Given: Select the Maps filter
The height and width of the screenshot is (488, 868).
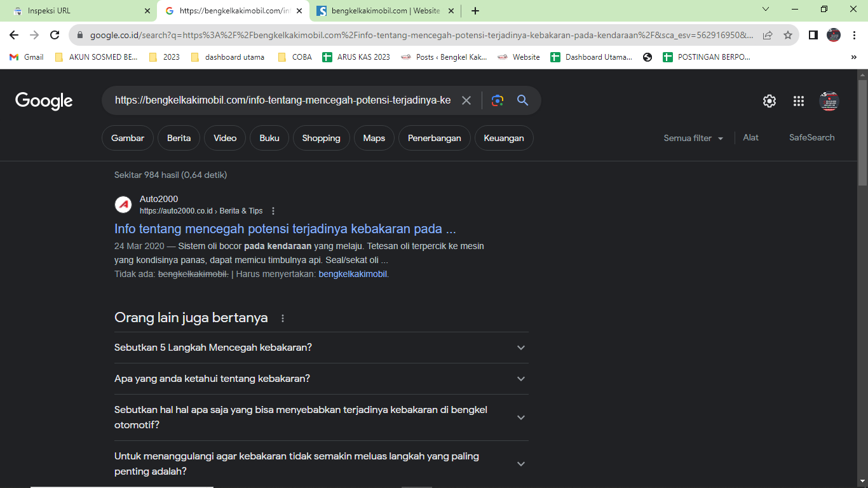Looking at the screenshot, I should pyautogui.click(x=374, y=138).
